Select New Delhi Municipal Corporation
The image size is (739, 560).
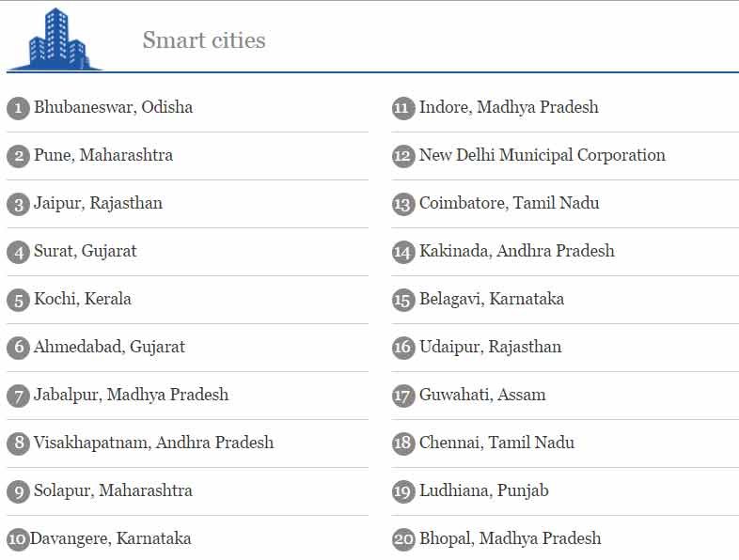542,155
